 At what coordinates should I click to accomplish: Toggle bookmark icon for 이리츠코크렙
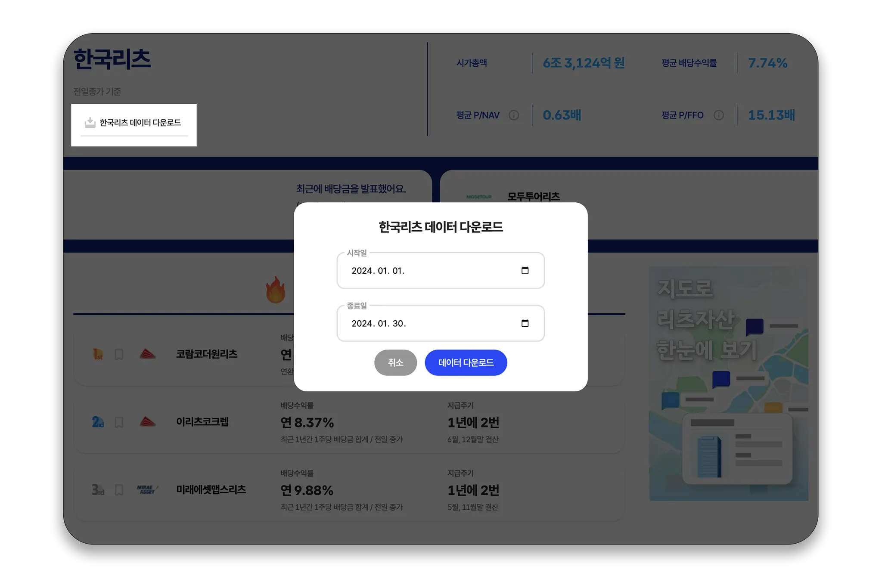pos(119,422)
